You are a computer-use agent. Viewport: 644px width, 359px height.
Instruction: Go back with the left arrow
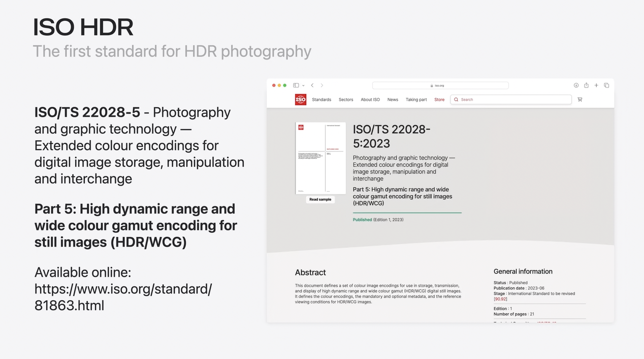(x=312, y=85)
